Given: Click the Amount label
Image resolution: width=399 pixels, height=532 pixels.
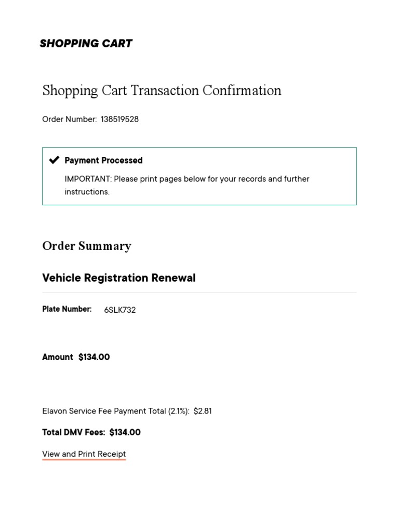Looking at the screenshot, I should click(57, 357).
